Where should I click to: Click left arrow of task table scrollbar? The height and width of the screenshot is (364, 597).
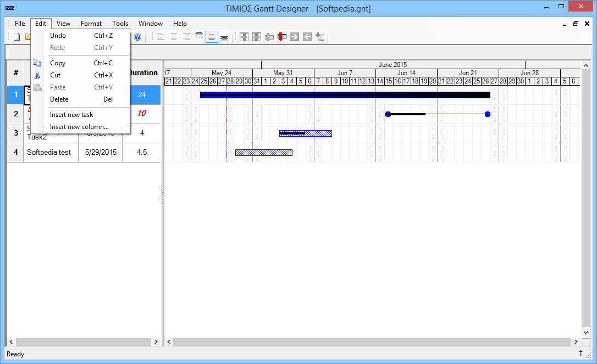(11, 341)
